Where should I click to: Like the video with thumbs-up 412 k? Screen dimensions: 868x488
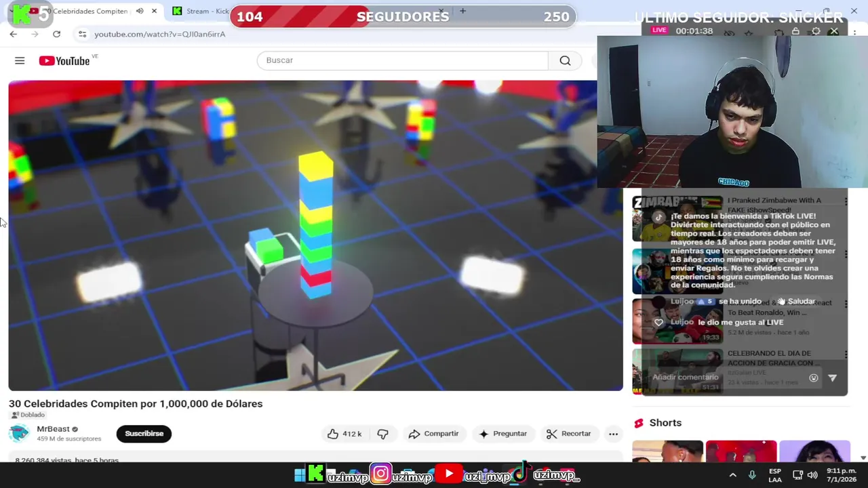point(344,434)
